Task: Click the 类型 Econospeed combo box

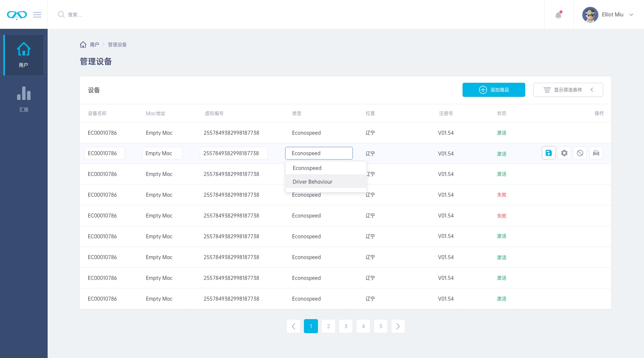Action: 319,153
